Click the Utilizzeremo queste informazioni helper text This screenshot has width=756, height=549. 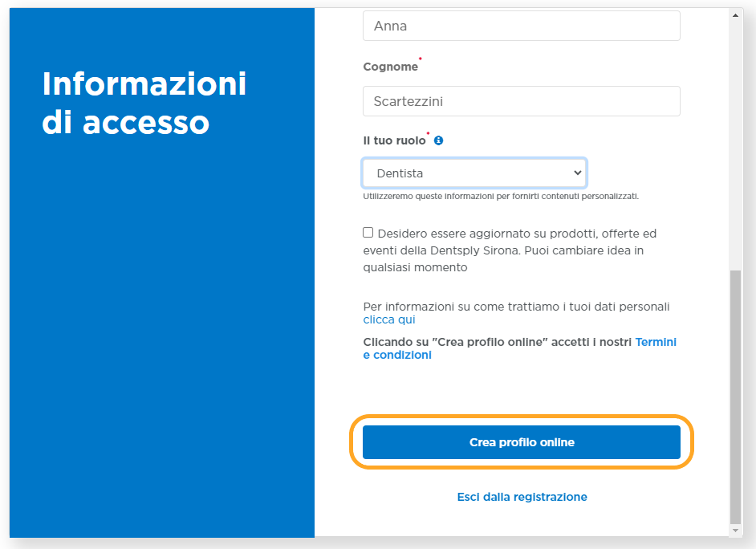(500, 196)
